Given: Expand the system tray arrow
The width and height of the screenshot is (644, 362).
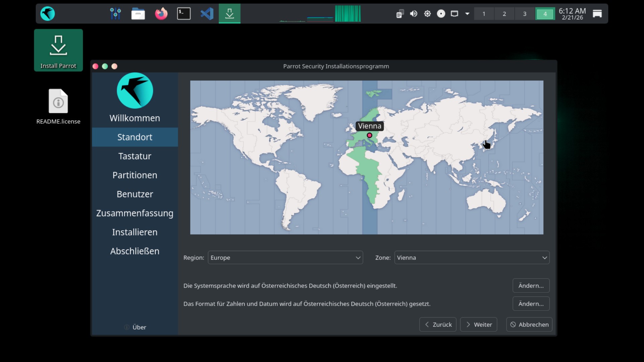Looking at the screenshot, I should point(467,14).
